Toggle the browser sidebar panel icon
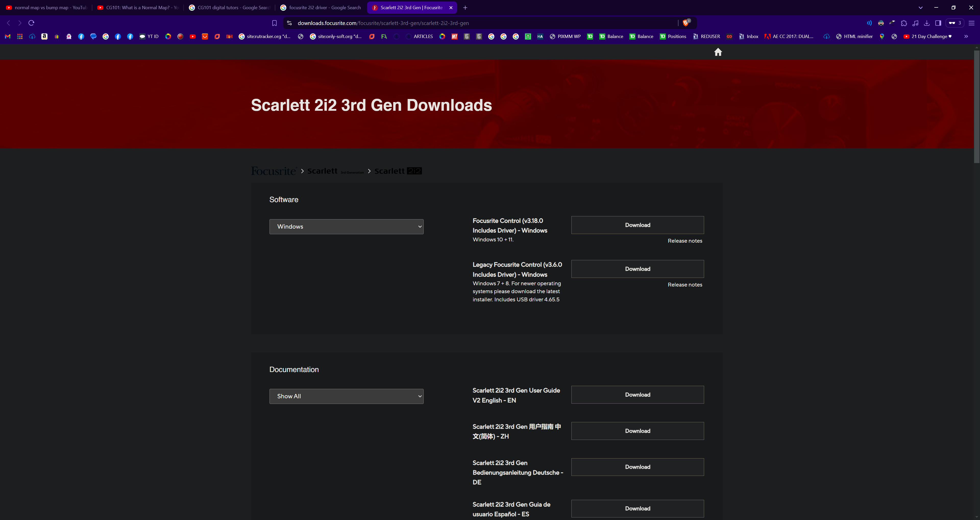 pyautogui.click(x=938, y=23)
